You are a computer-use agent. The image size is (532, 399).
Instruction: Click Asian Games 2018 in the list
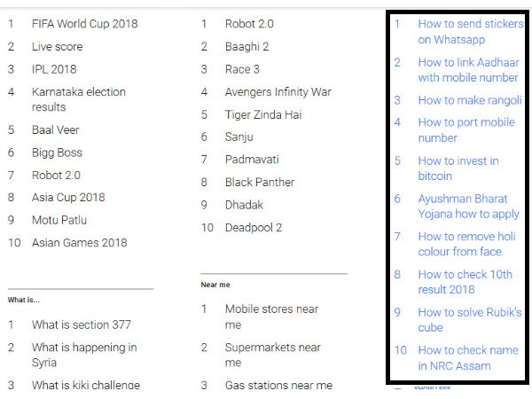(x=79, y=243)
